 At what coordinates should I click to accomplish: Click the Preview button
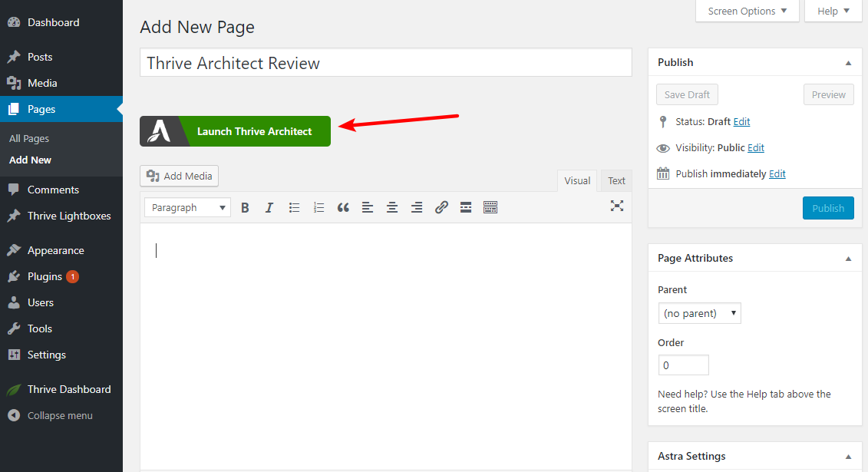pos(829,94)
